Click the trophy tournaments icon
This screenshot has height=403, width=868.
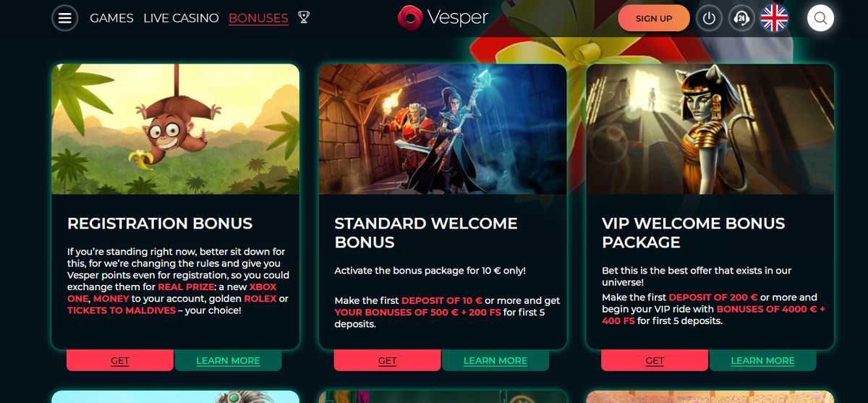[304, 18]
